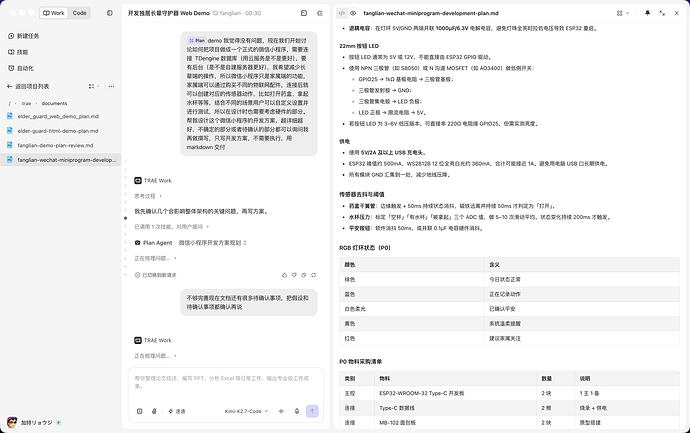Screen dimensions: 690x433
Task: Click the first TRAE Work logo icon
Action: (x=138, y=180)
